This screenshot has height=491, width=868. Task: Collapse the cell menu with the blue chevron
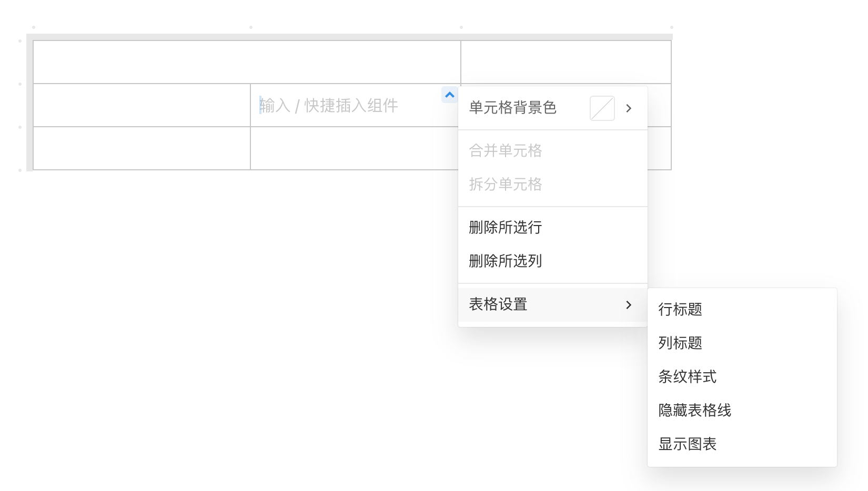450,95
